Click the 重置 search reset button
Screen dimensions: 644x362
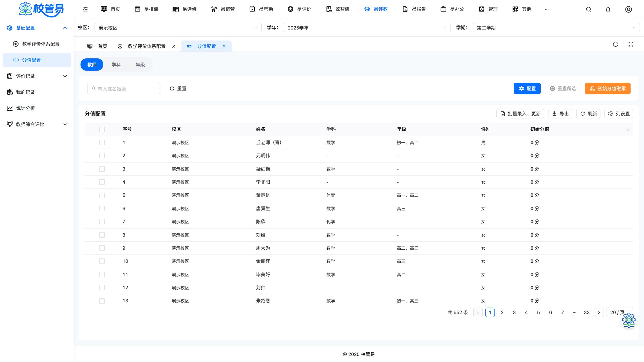(x=178, y=88)
